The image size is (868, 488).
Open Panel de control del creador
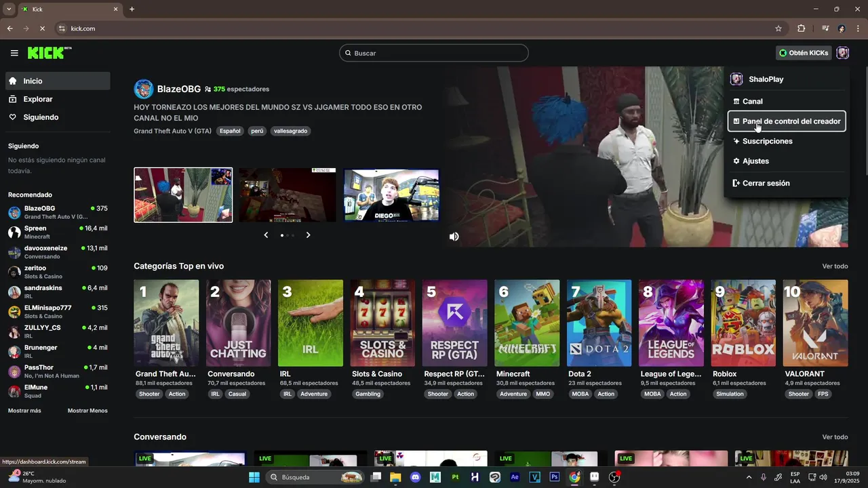(x=787, y=121)
